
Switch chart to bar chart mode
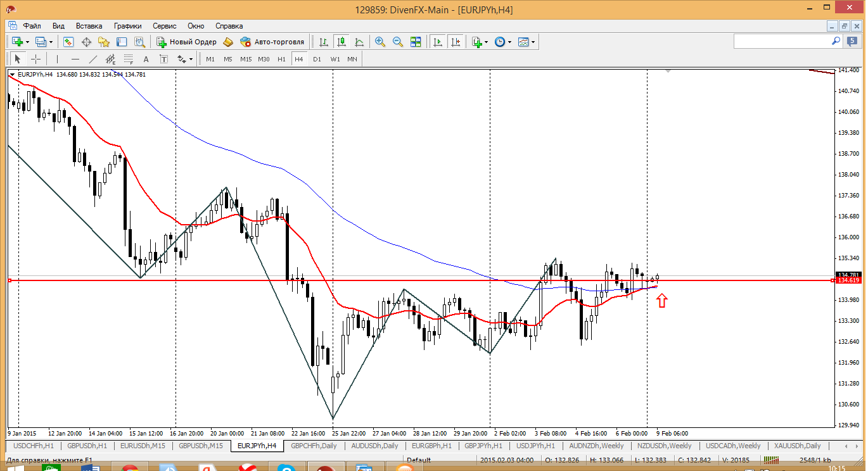click(x=324, y=42)
